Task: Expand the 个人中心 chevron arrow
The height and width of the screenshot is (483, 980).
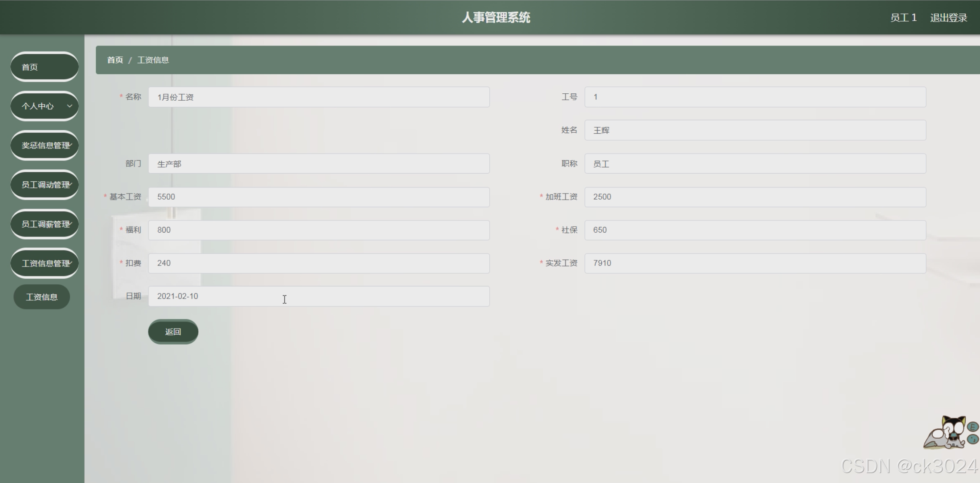Action: pyautogui.click(x=69, y=106)
